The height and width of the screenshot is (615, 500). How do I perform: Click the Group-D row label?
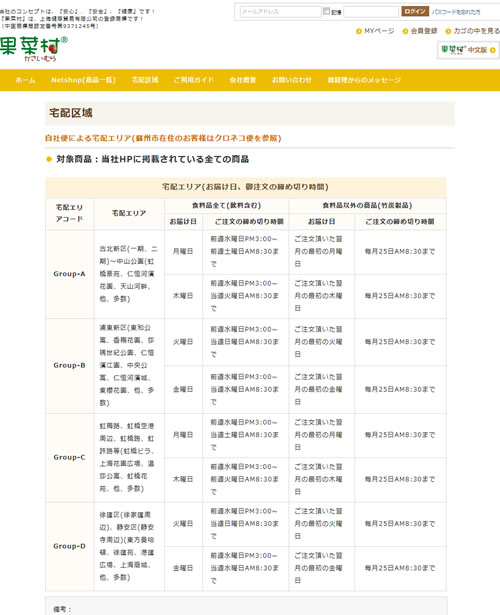(69, 546)
